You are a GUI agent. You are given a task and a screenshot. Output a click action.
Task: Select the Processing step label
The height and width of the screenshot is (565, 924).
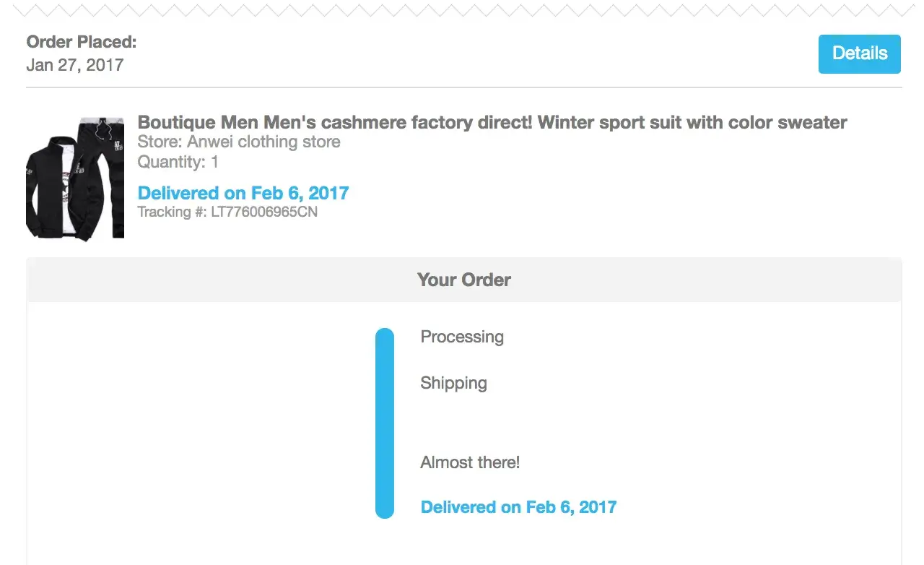(462, 337)
